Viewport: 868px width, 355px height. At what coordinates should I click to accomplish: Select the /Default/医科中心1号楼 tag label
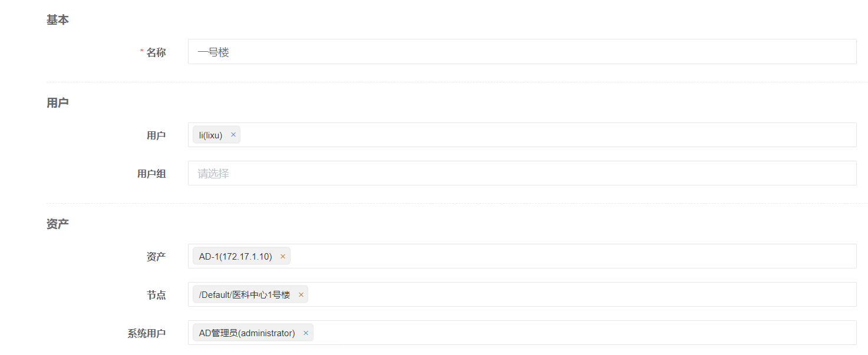[245, 295]
